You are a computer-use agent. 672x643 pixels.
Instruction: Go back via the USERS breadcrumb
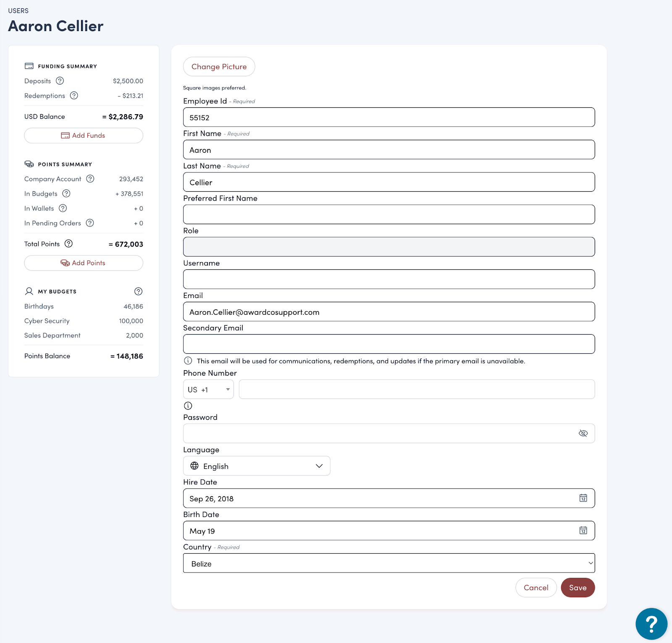[x=18, y=11]
